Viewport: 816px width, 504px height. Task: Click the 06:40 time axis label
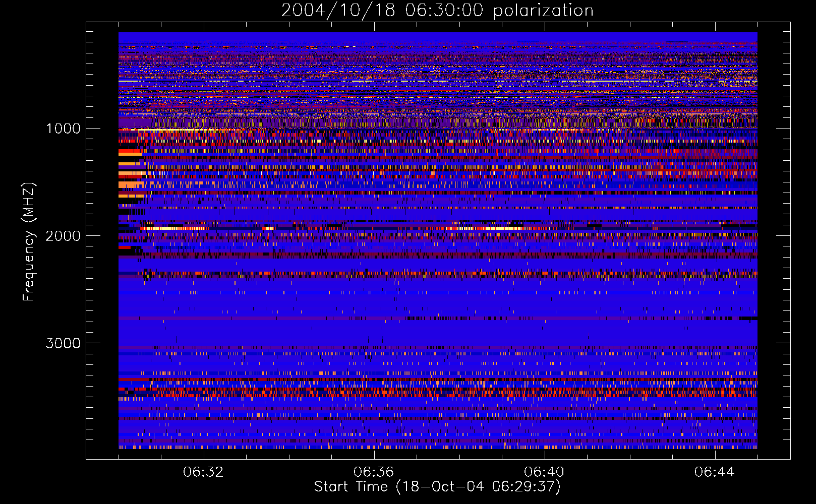click(544, 472)
